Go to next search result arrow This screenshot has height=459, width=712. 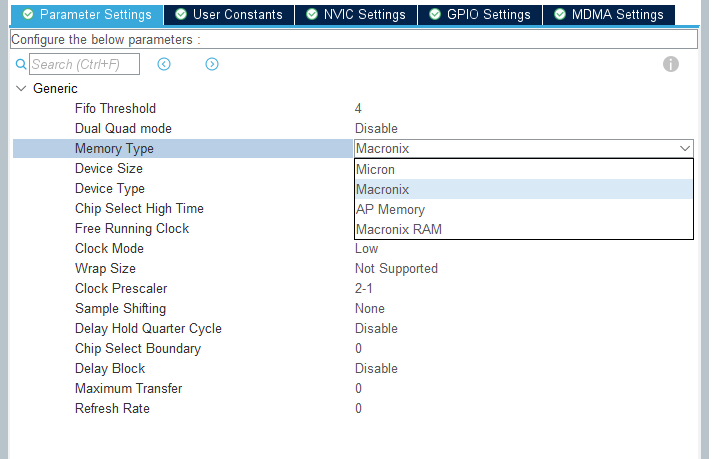coord(212,64)
